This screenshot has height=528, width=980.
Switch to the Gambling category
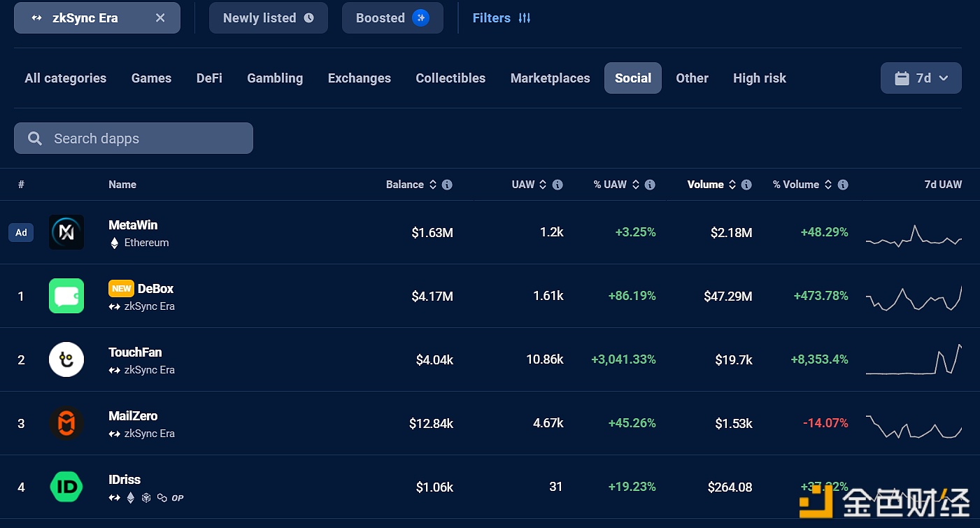(x=275, y=78)
